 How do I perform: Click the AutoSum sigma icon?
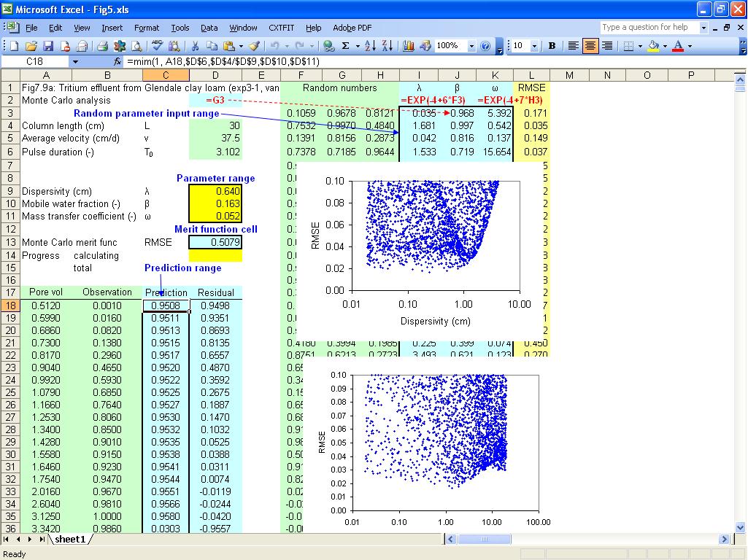[x=346, y=46]
